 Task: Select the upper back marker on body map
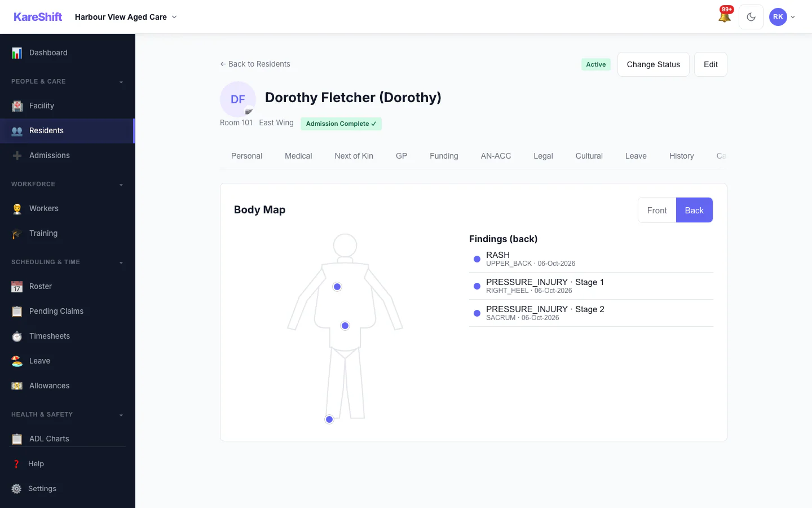point(337,287)
